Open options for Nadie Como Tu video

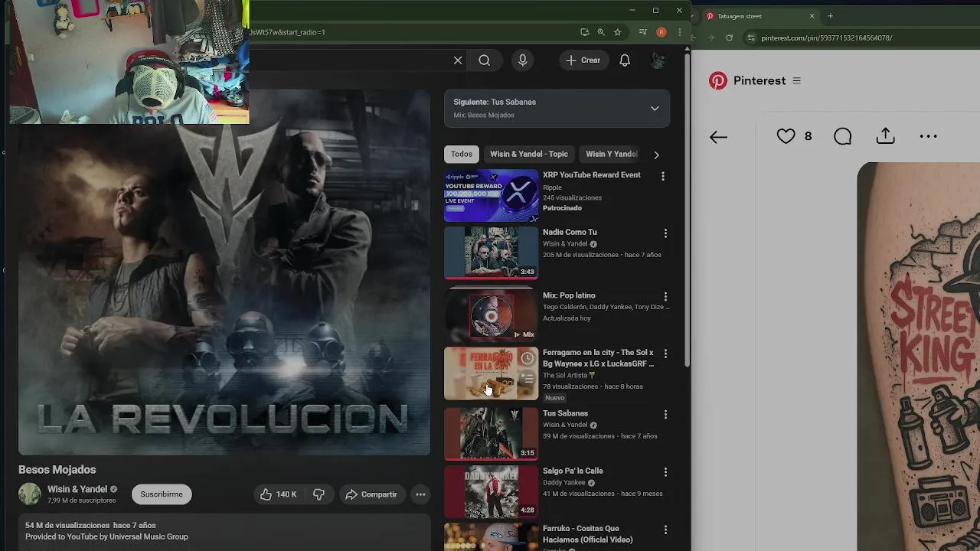coord(665,233)
